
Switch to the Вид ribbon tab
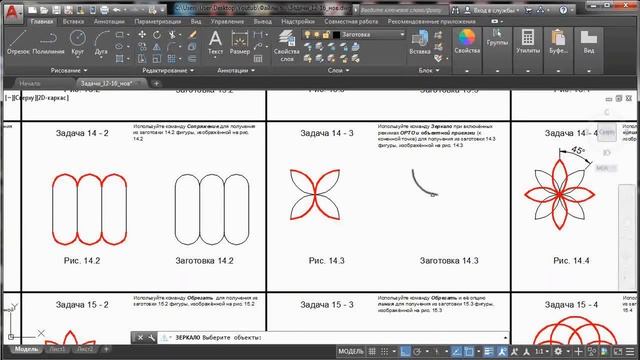196,21
